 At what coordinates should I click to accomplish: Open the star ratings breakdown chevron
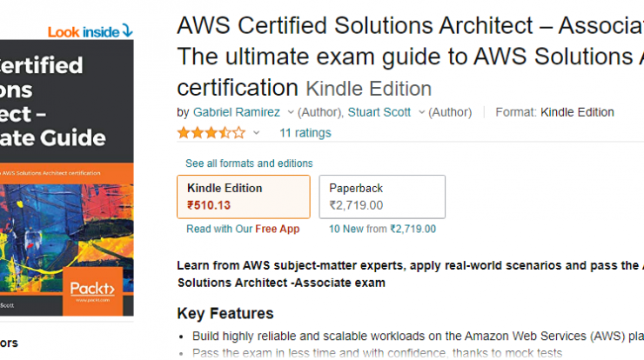[x=256, y=133]
